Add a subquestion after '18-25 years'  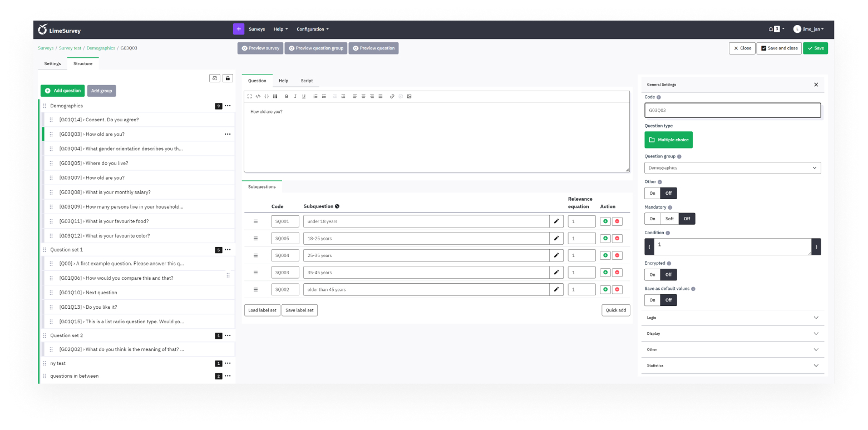pyautogui.click(x=605, y=239)
